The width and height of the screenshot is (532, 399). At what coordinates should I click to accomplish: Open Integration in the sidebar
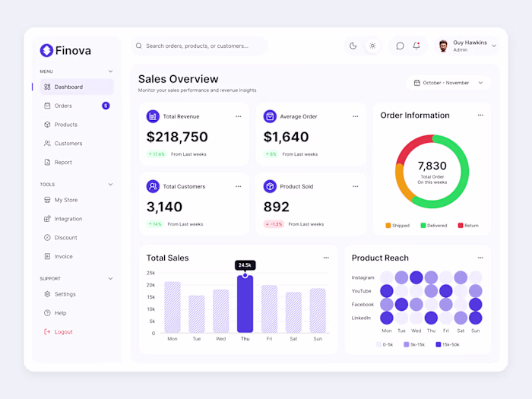tap(77, 219)
